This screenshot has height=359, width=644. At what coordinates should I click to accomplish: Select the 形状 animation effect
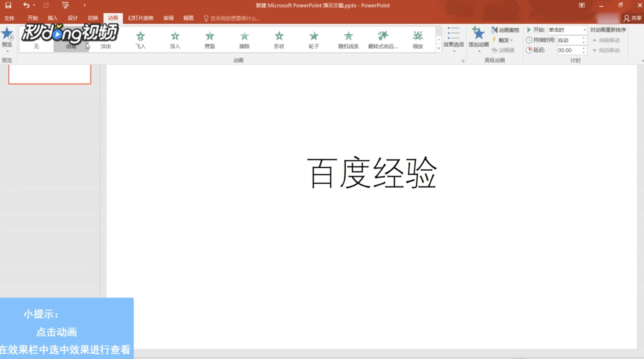(279, 40)
